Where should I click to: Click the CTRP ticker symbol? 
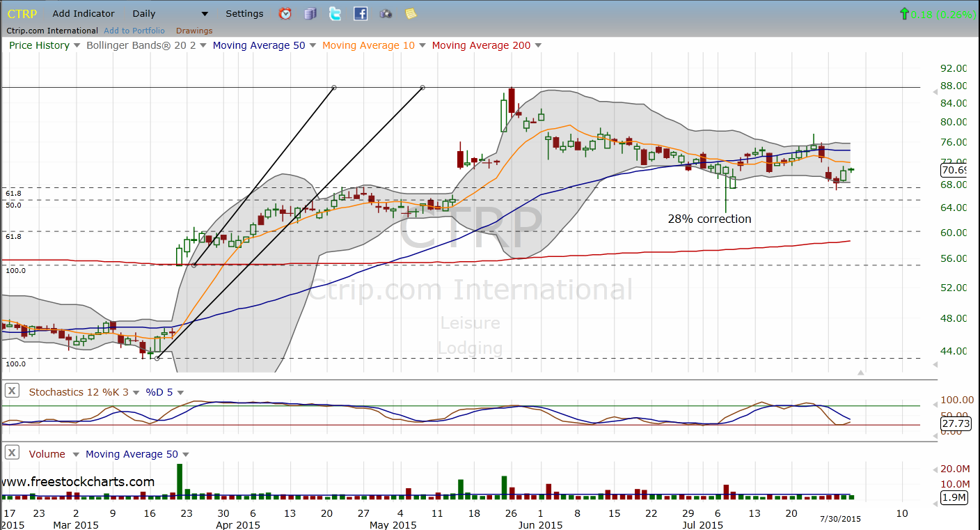[x=22, y=13]
